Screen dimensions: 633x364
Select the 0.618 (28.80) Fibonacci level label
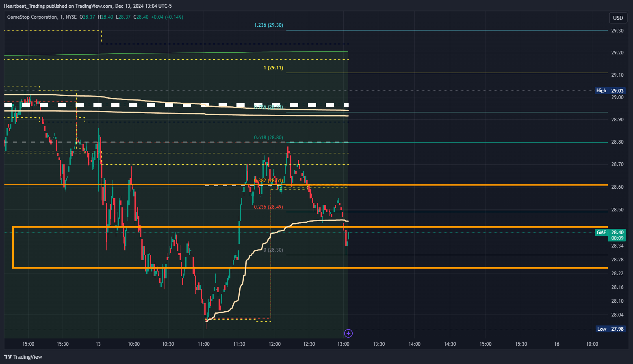269,138
